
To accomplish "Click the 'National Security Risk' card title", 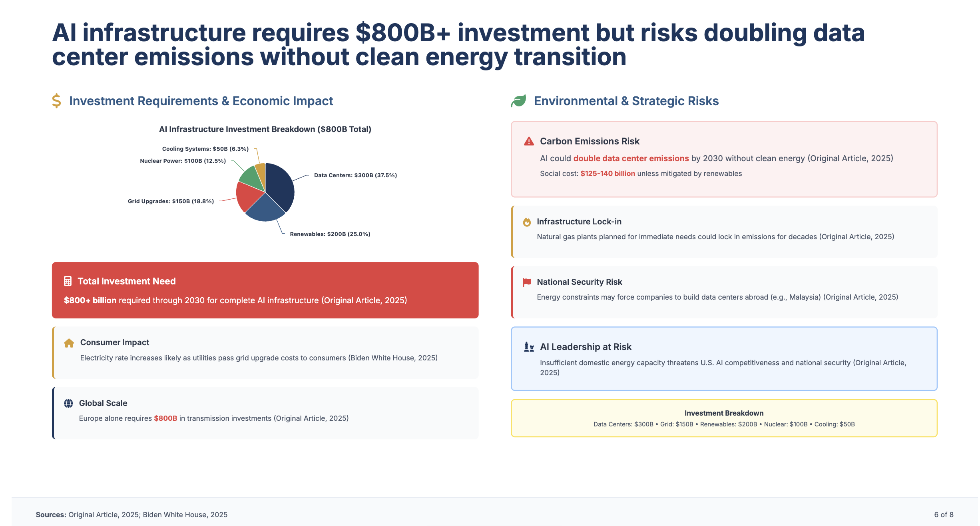I will (580, 282).
